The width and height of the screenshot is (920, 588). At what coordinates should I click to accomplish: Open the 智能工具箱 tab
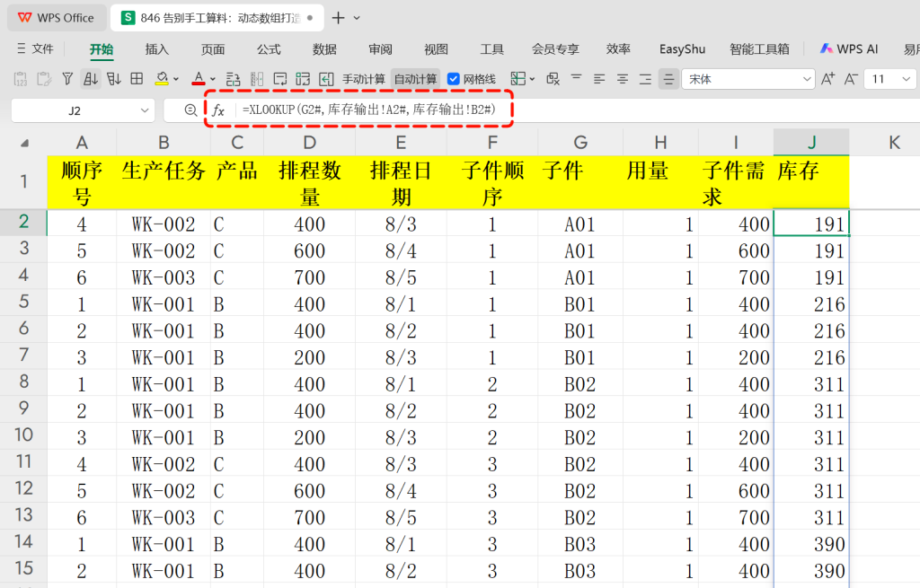[x=759, y=49]
